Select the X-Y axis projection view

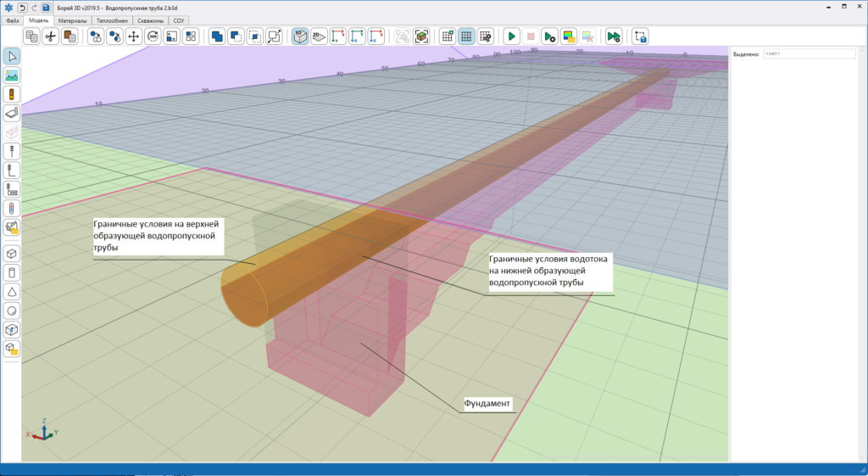click(x=337, y=36)
